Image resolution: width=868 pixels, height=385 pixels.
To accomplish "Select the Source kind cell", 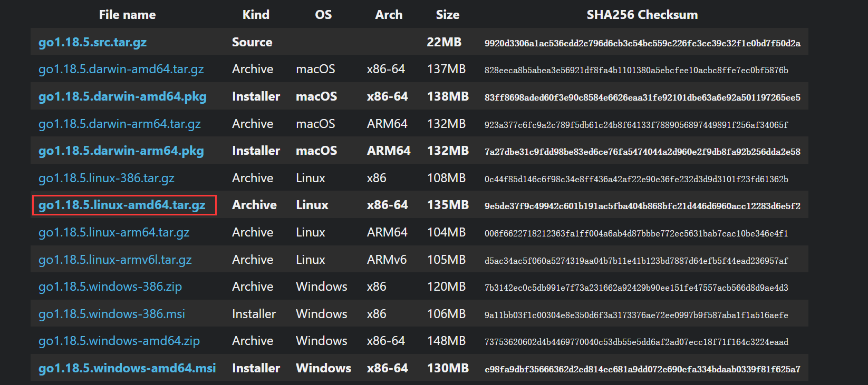I will 252,42.
